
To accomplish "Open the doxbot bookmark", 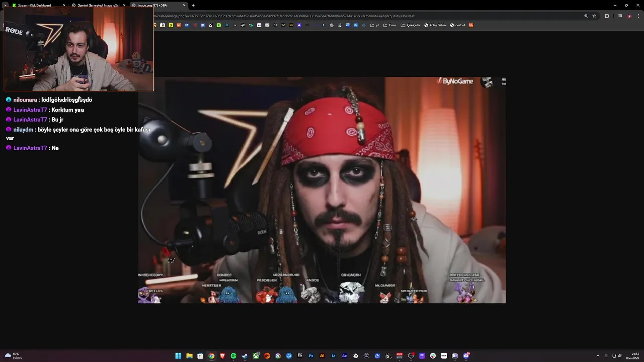I will click(x=458, y=25).
